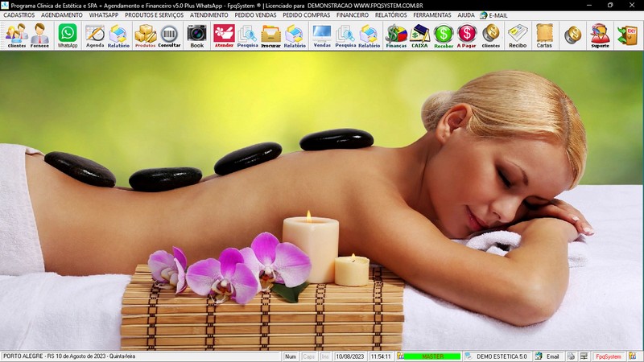Click the Consultar barcode icon
The image size is (644, 362).
click(169, 35)
